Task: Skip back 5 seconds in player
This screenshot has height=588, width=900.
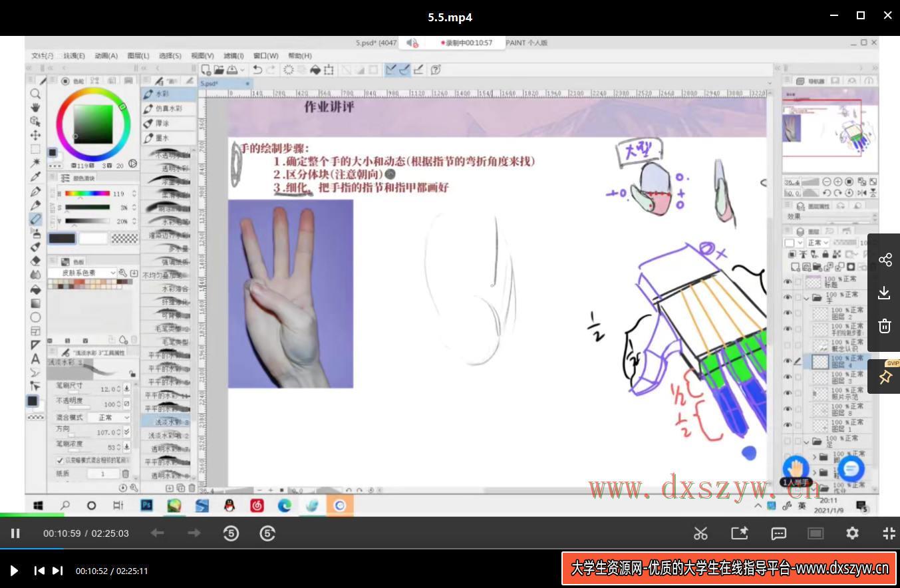Action: coord(231,533)
